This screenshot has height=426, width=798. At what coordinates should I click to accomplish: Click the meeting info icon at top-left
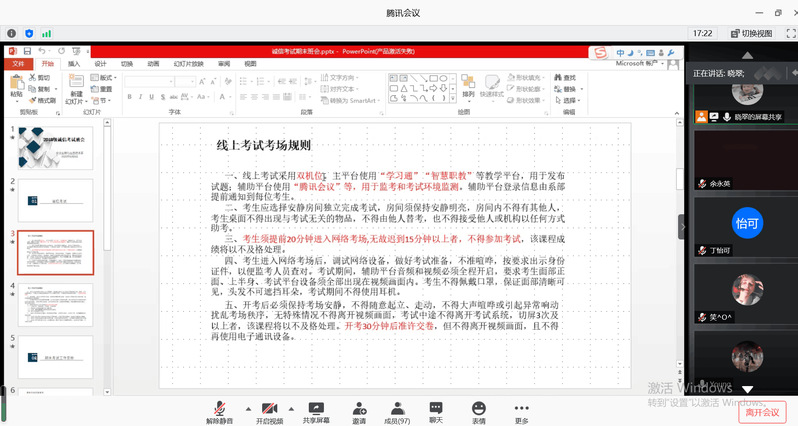(x=10, y=33)
